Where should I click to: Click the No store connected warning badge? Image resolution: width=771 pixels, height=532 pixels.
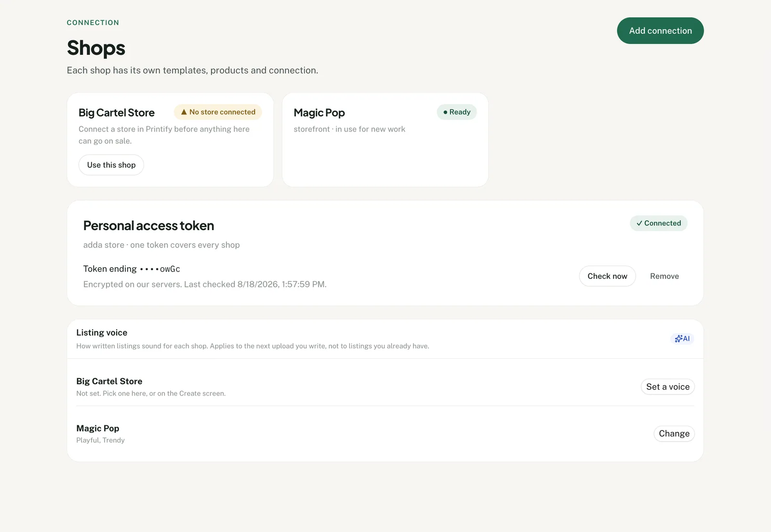pos(218,112)
